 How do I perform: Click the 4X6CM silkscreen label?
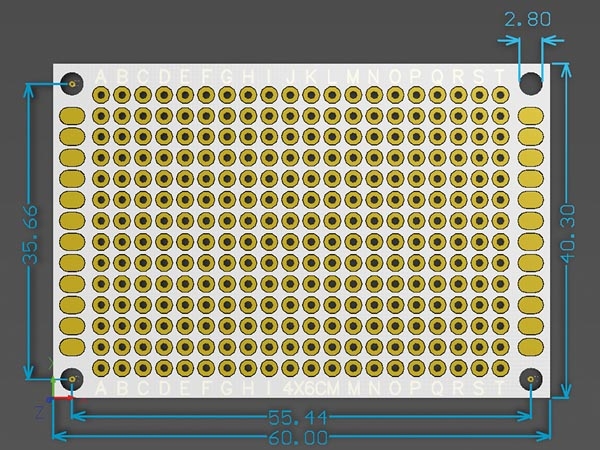click(x=311, y=388)
